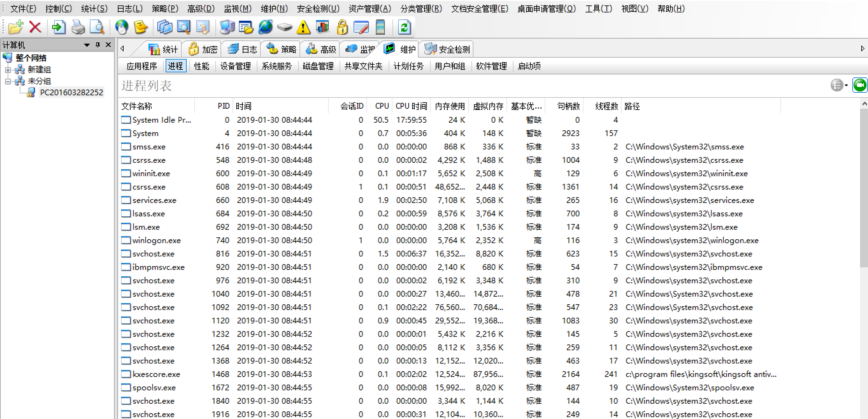Click the yellow sticky note toolbar icon
This screenshot has height=419, width=868.
[x=141, y=27]
